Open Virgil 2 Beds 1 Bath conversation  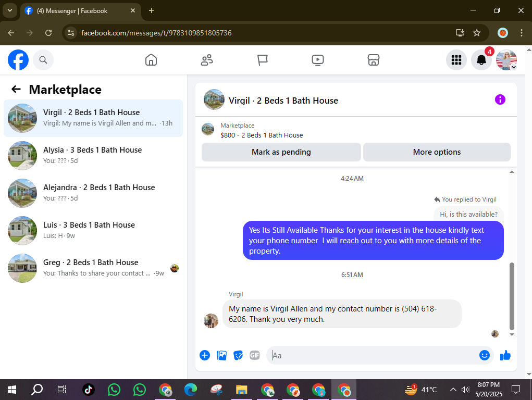click(93, 118)
